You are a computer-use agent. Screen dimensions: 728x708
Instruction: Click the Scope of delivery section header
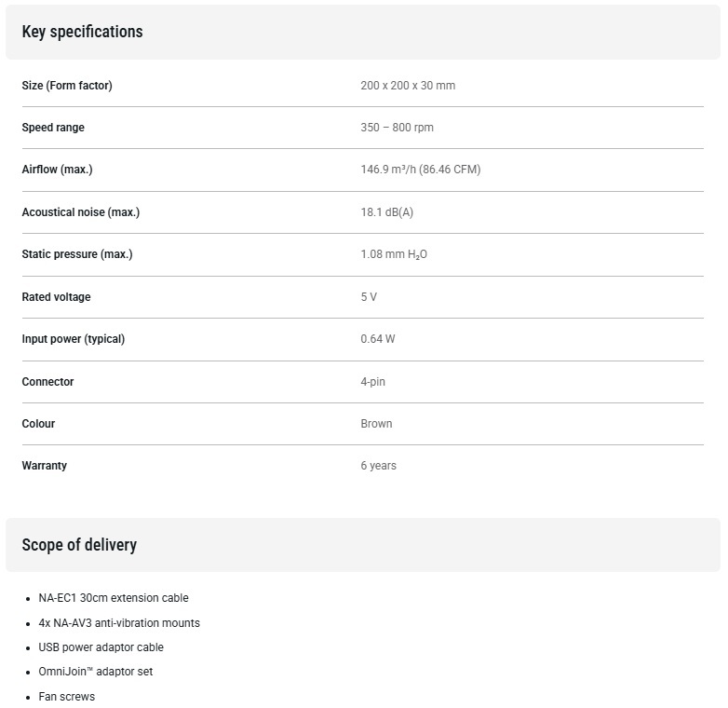pos(79,544)
